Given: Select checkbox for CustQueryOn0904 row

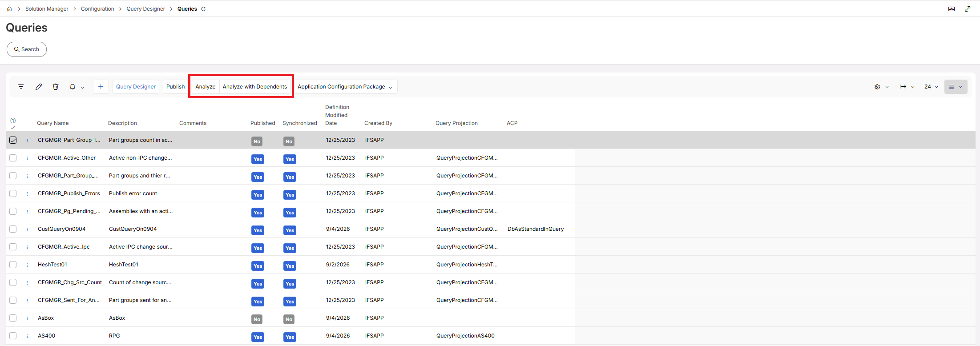Looking at the screenshot, I should coord(13,229).
